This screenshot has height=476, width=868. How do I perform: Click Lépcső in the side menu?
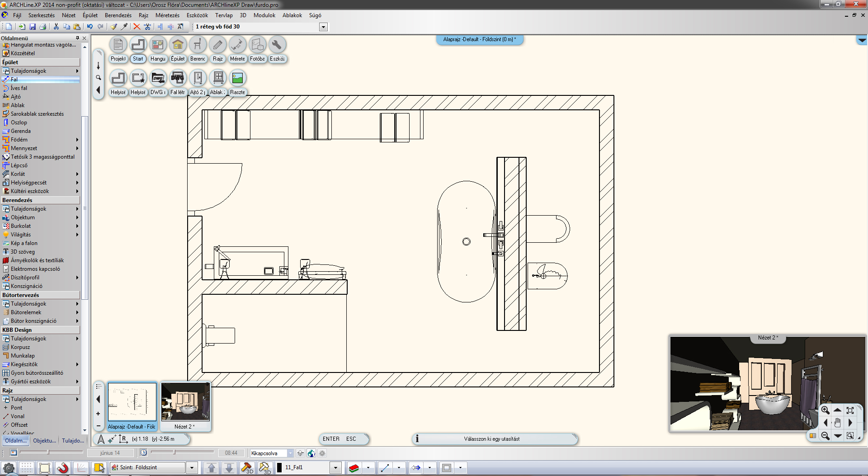click(x=19, y=165)
